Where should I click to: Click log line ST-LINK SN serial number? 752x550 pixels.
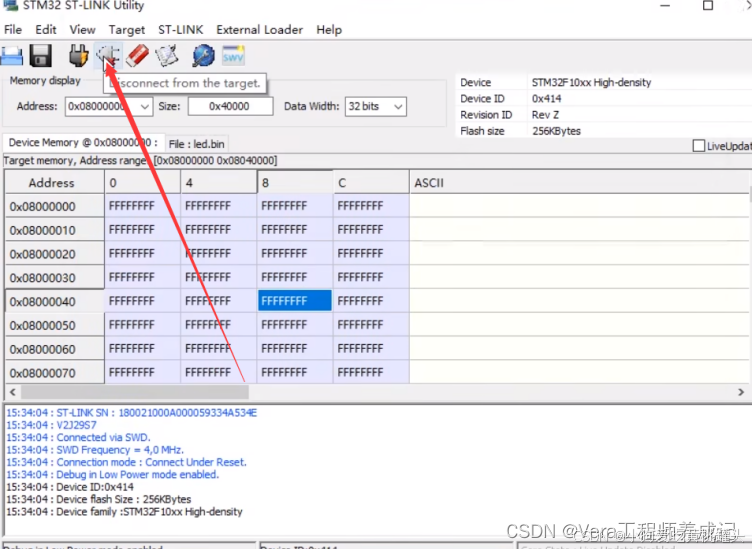131,413
